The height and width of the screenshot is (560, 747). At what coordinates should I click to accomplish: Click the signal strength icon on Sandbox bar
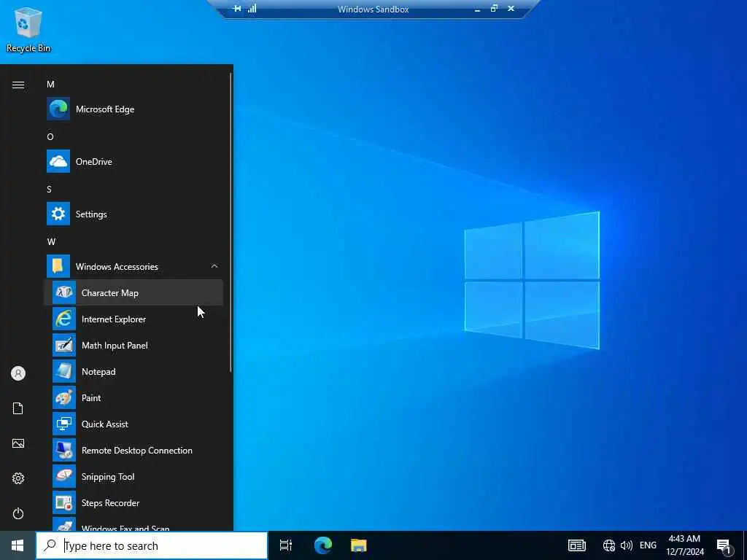click(x=252, y=9)
